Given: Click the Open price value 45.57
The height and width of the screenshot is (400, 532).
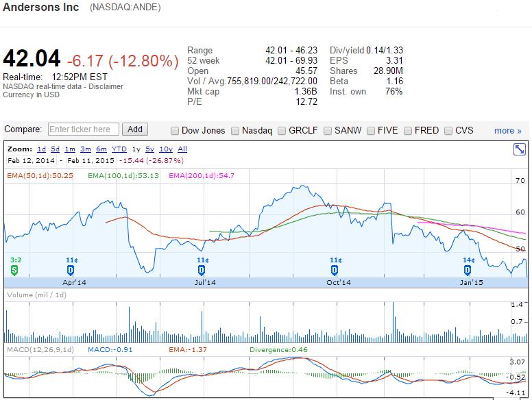Looking at the screenshot, I should pos(306,71).
